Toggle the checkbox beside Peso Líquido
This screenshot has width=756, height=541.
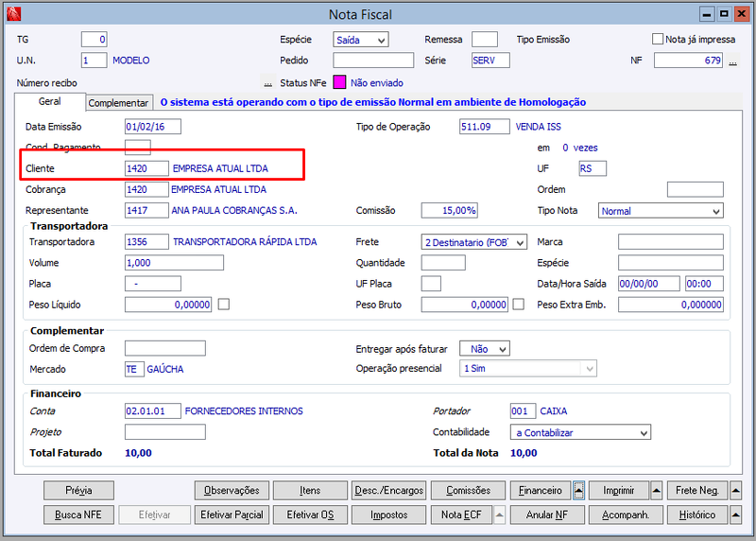coord(224,304)
